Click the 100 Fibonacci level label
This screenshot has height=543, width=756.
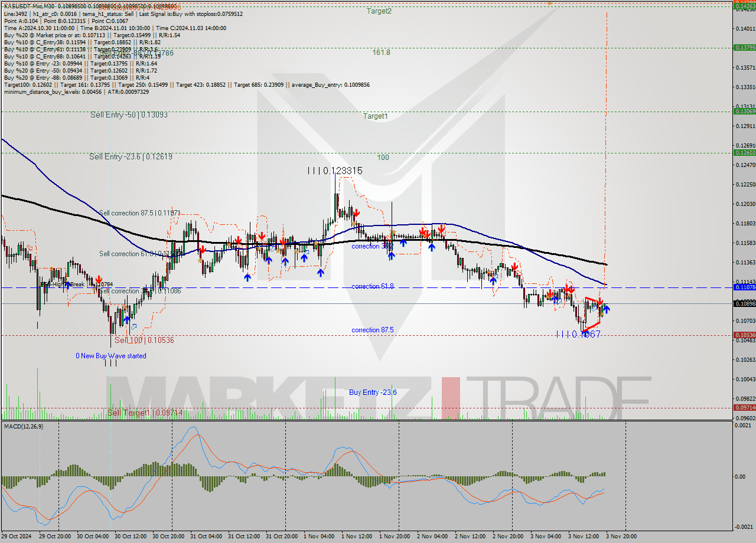[x=383, y=158]
